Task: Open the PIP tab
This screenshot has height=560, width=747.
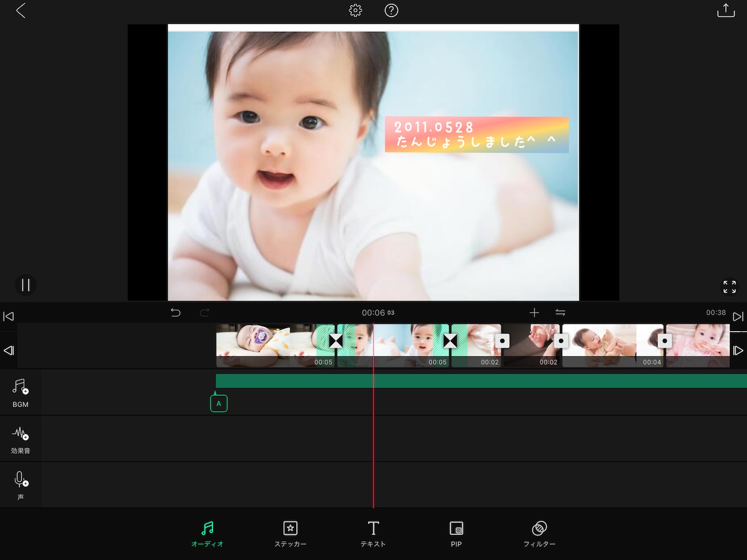Action: pyautogui.click(x=456, y=534)
